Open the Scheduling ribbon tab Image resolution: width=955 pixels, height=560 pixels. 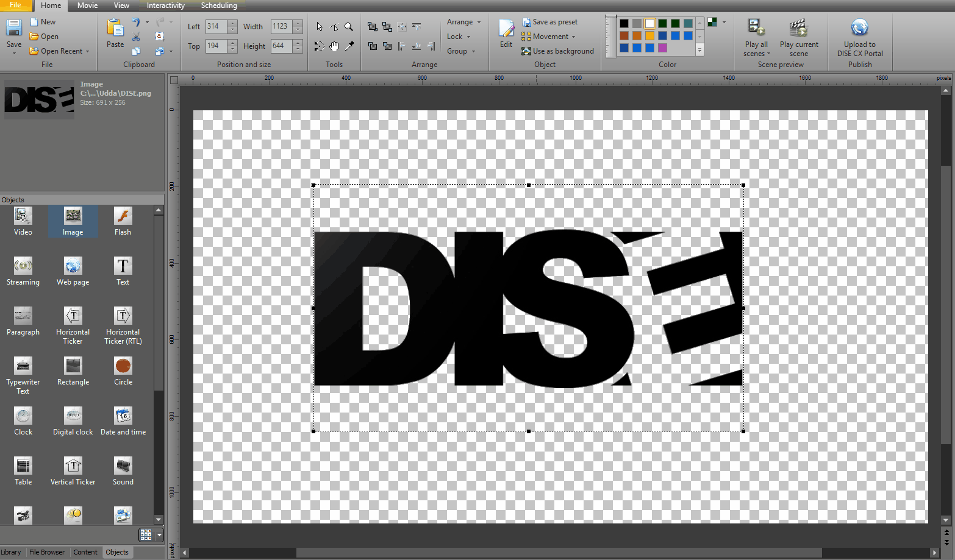click(219, 5)
